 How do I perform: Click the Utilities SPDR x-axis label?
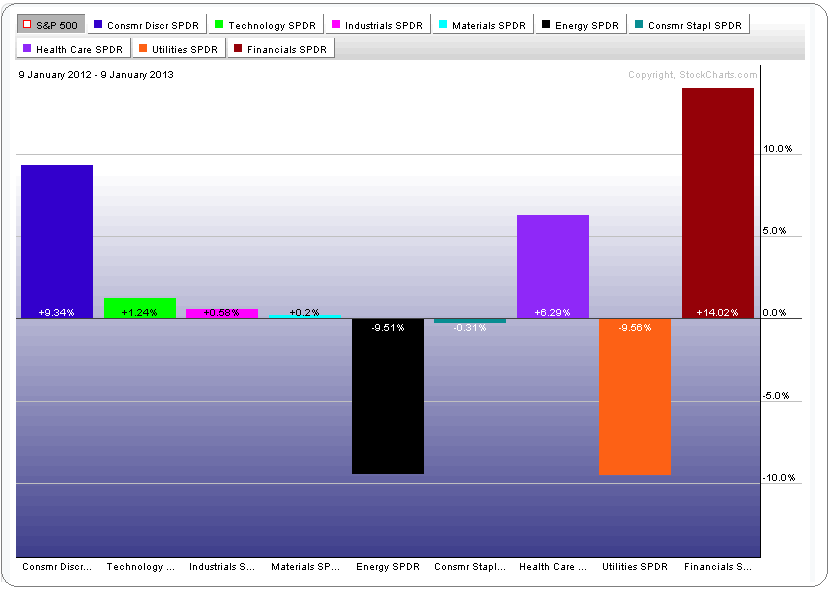tap(635, 567)
